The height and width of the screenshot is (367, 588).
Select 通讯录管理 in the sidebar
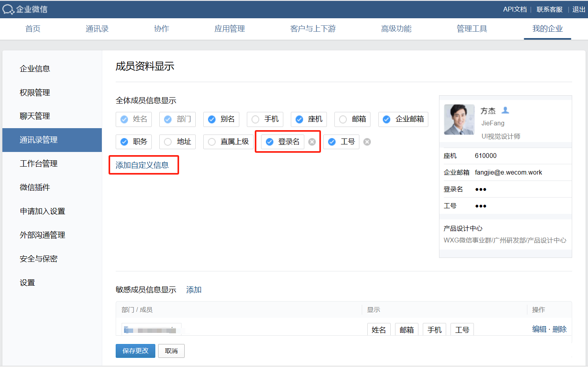[52, 140]
